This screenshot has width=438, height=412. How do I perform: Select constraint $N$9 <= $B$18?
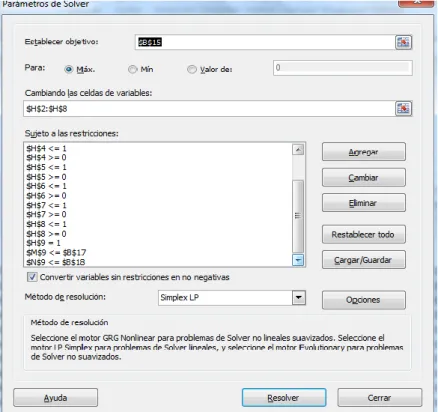click(56, 262)
